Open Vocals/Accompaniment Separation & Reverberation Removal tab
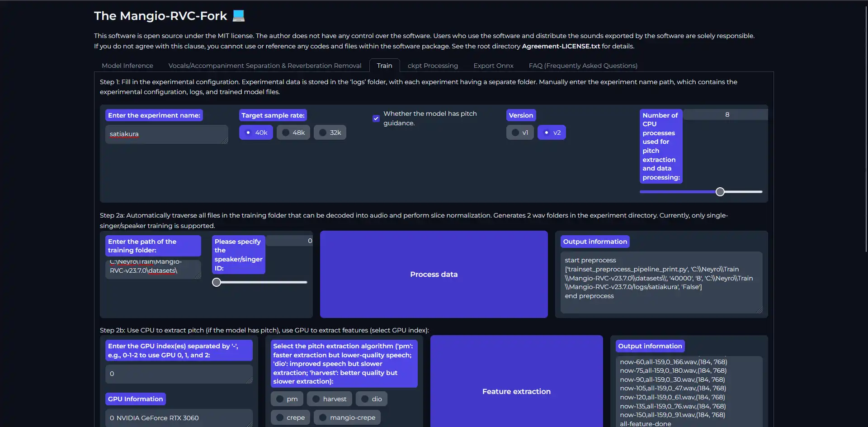868x427 pixels. pyautogui.click(x=265, y=66)
